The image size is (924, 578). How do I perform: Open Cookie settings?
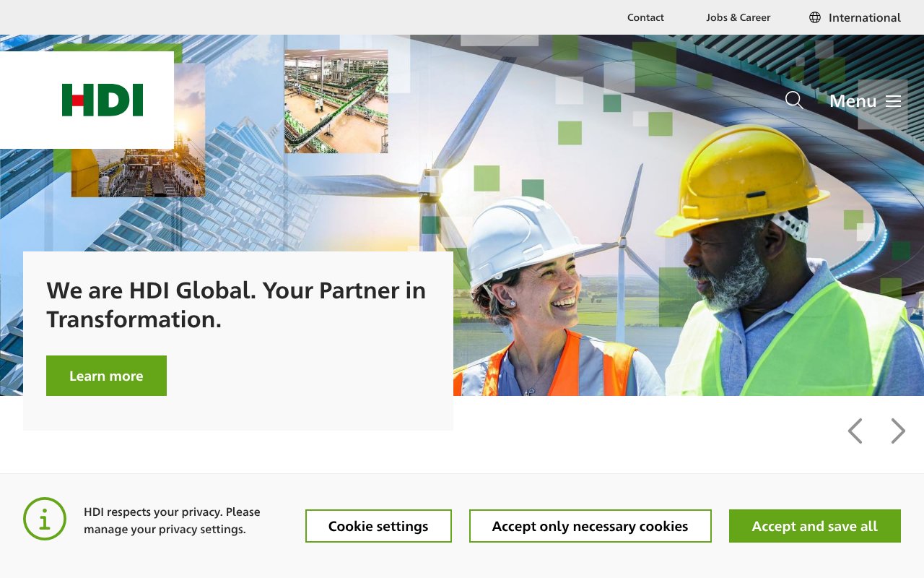point(378,526)
